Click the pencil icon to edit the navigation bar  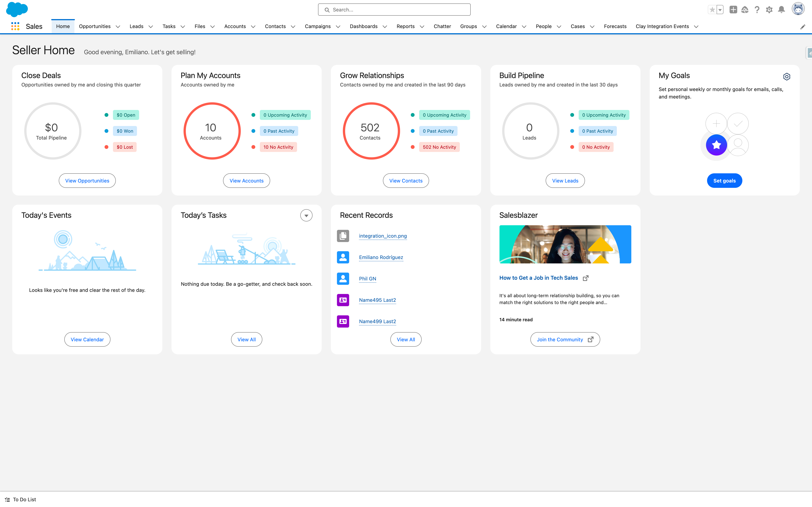pyautogui.click(x=803, y=27)
